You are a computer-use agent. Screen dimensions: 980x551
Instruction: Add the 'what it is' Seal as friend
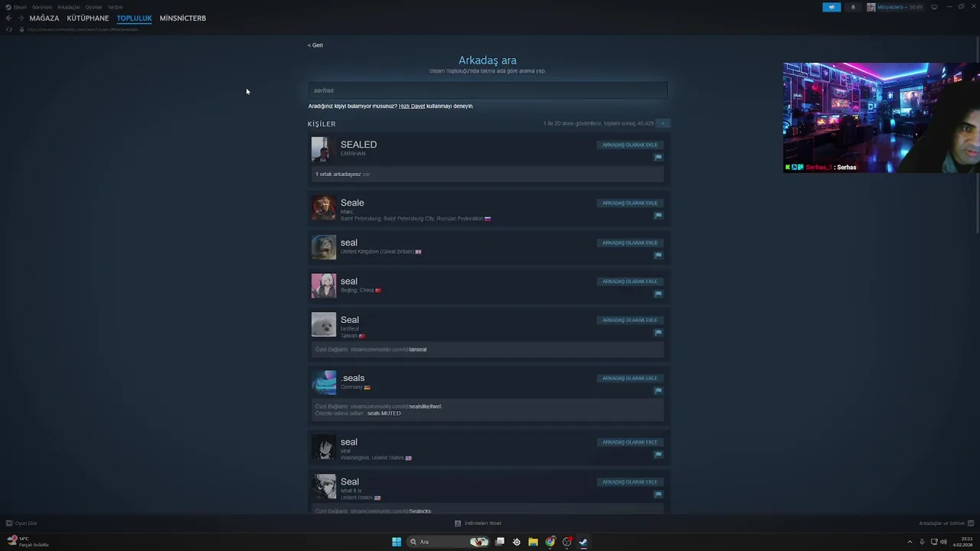[x=630, y=482]
